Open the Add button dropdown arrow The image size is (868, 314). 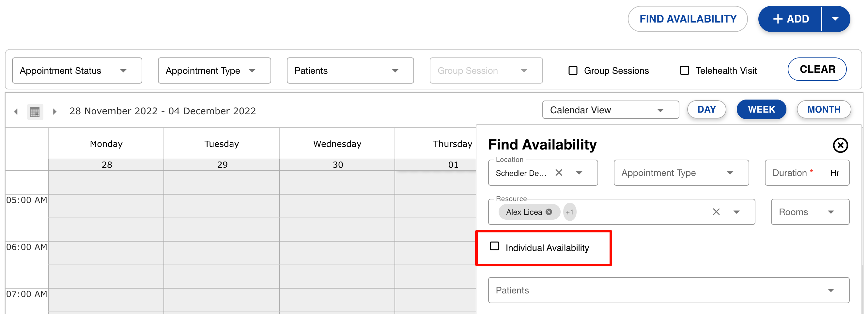pyautogui.click(x=835, y=19)
